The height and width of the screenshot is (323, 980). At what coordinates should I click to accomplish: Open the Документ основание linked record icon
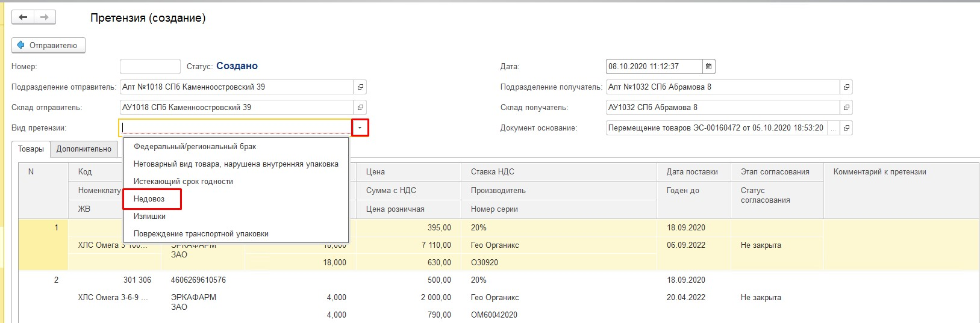(846, 128)
